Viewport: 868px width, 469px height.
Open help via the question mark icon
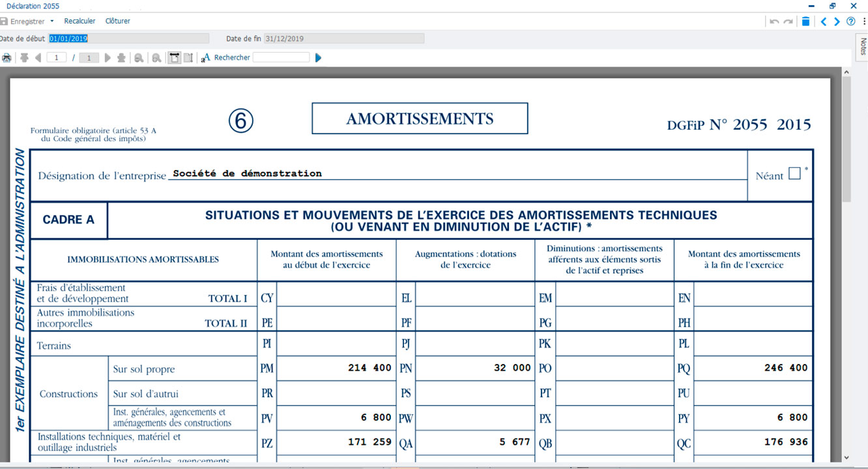click(x=850, y=21)
